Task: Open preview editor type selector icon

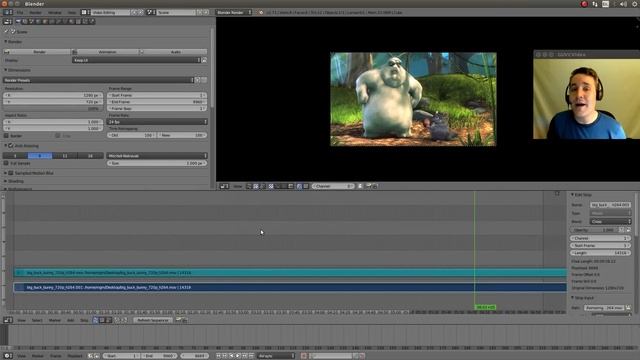Action: click(x=224, y=186)
